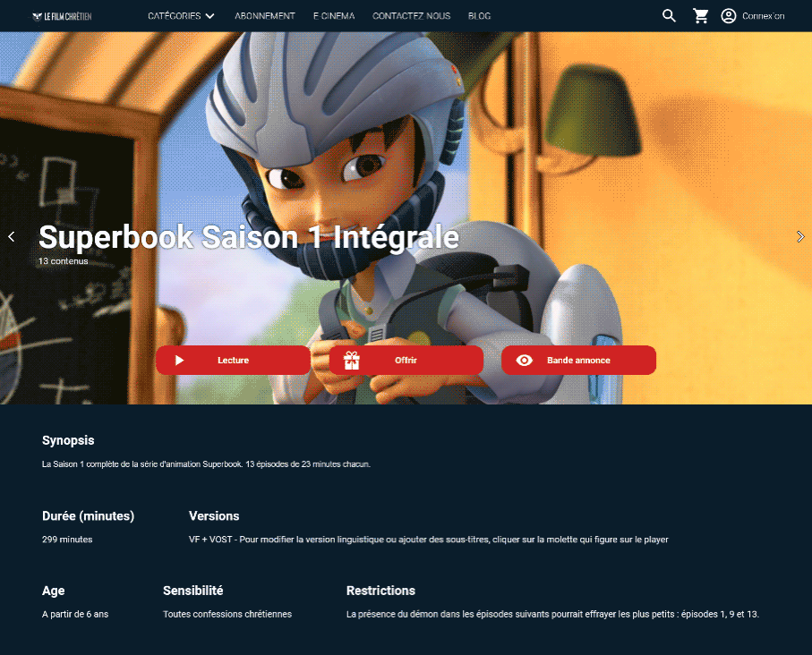Select the Synopsis heading

tap(68, 440)
